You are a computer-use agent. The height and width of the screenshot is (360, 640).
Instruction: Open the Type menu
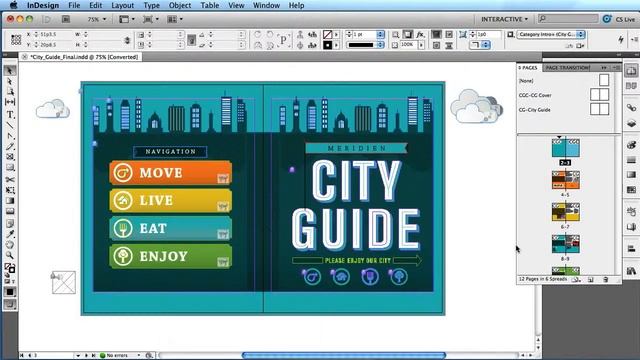(151, 5)
